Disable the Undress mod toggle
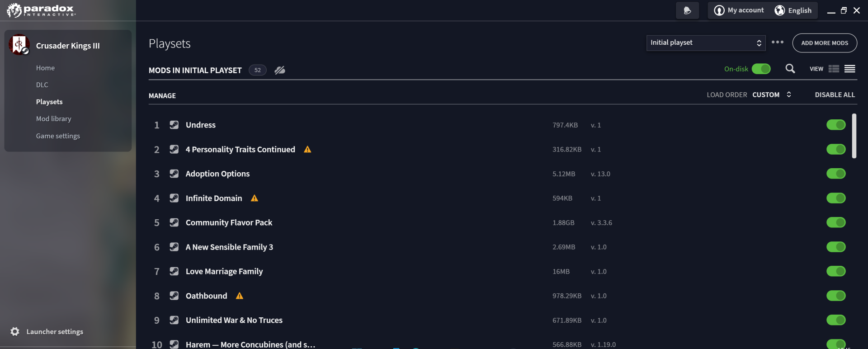The height and width of the screenshot is (349, 868). tap(836, 125)
